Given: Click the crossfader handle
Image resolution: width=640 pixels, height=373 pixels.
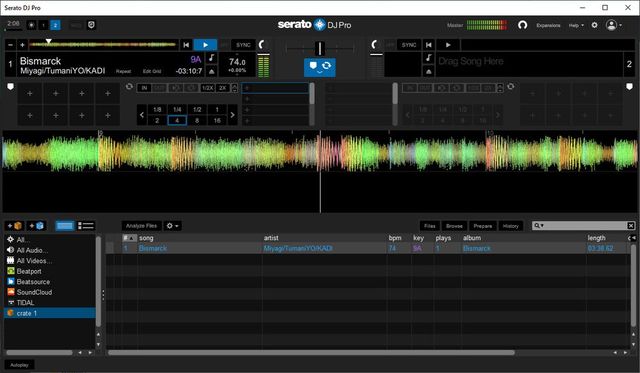Looking at the screenshot, I should pos(320,48).
